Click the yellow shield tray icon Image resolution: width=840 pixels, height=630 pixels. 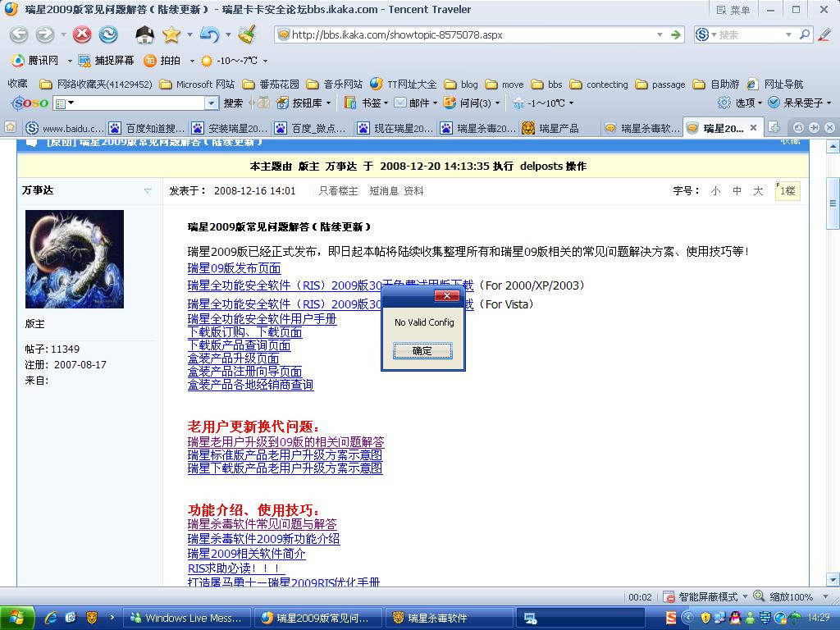coord(705,618)
